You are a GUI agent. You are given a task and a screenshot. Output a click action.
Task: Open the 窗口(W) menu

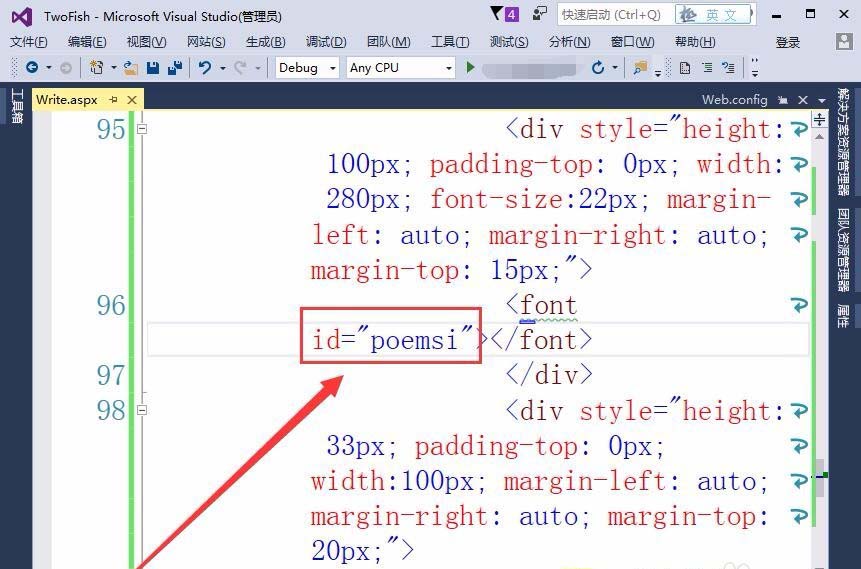point(633,42)
